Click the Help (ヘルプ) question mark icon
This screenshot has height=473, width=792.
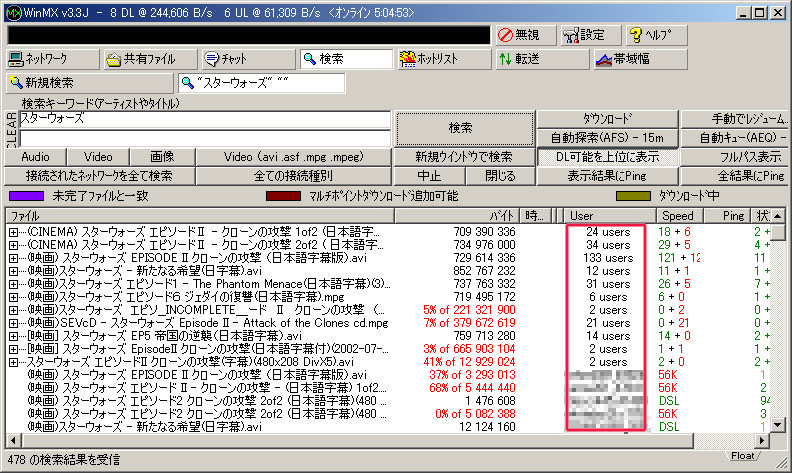pyautogui.click(x=635, y=35)
